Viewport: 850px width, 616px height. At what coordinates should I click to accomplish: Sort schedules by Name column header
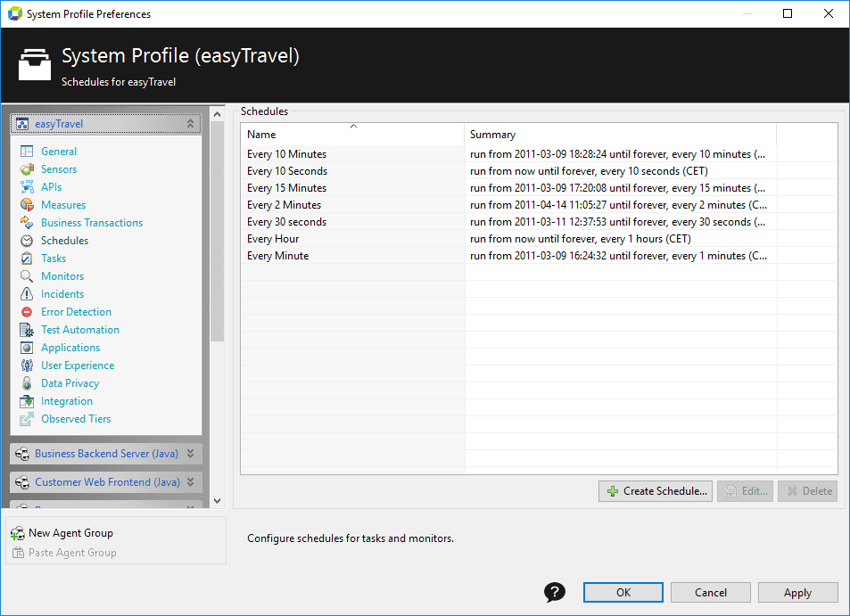pyautogui.click(x=352, y=135)
